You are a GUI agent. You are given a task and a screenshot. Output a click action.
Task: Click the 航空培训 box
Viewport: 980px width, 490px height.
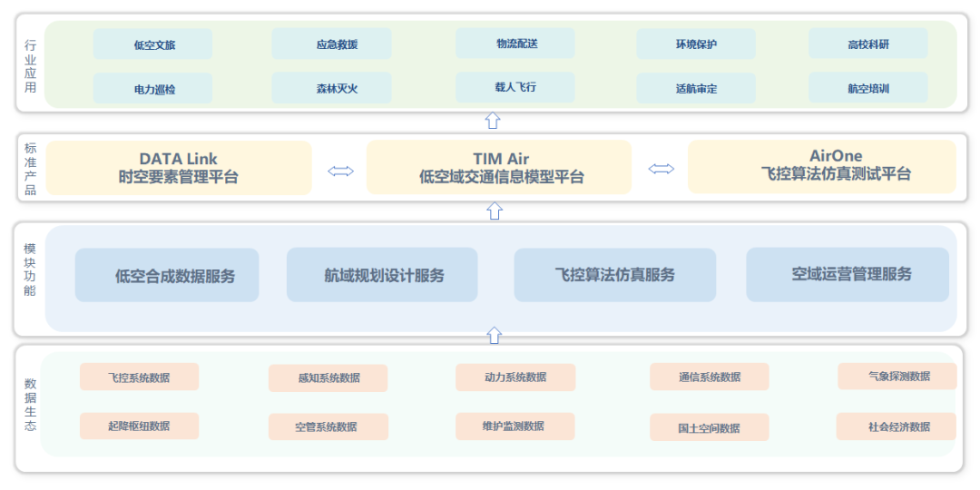868,88
